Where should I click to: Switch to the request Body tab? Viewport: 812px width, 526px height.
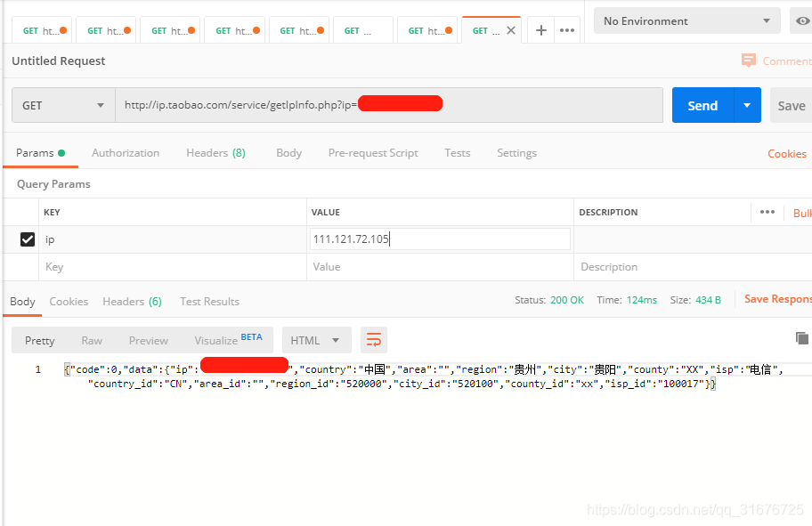pyautogui.click(x=288, y=153)
